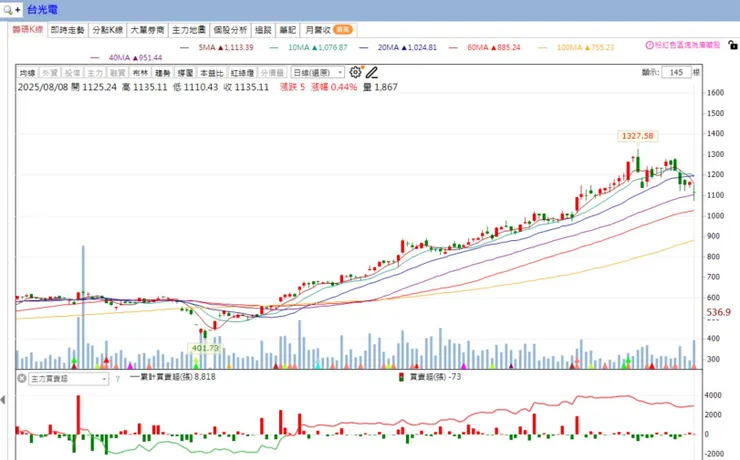Open the 分點K線 tab

108,30
